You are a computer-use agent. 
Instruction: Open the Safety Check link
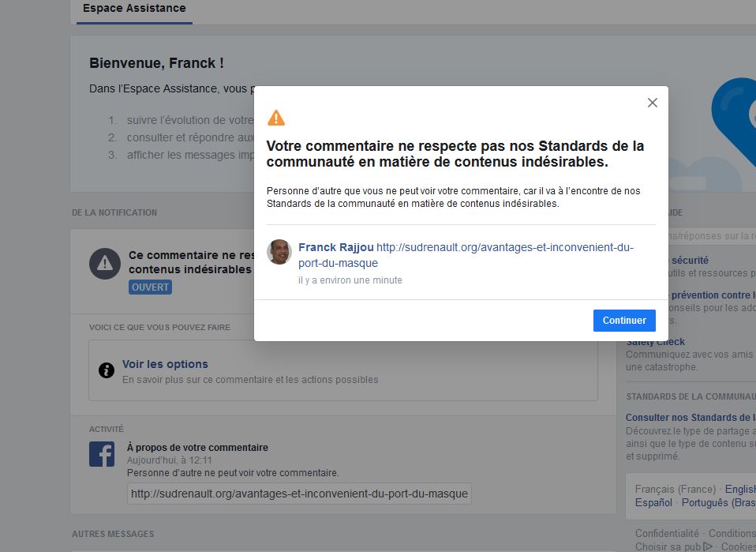pyautogui.click(x=656, y=343)
